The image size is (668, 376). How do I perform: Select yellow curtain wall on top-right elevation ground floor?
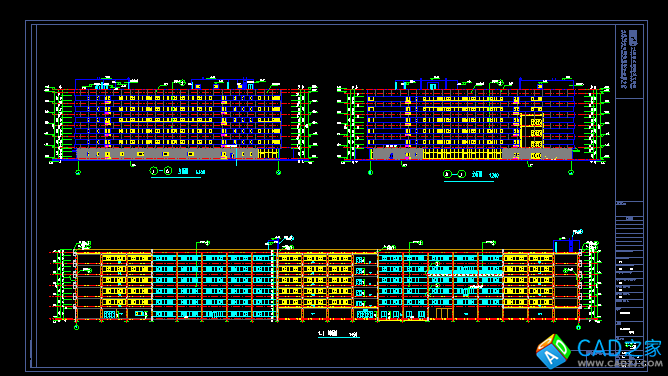(x=462, y=154)
